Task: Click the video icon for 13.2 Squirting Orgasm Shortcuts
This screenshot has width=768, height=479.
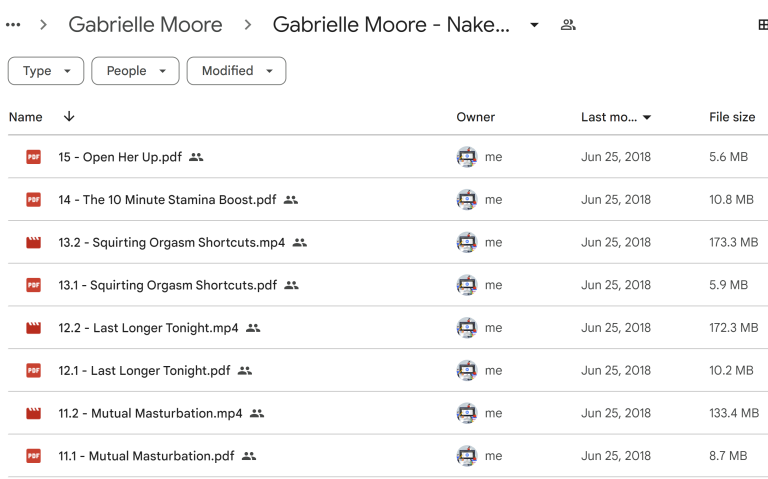Action: pyautogui.click(x=34, y=242)
